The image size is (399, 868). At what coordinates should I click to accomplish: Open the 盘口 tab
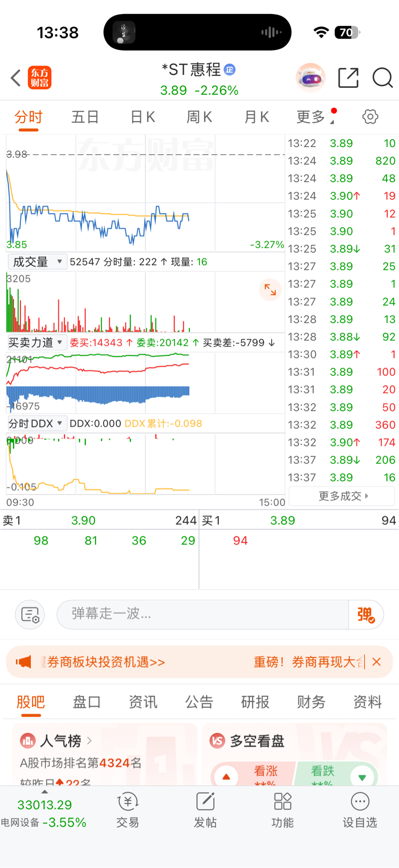(87, 702)
